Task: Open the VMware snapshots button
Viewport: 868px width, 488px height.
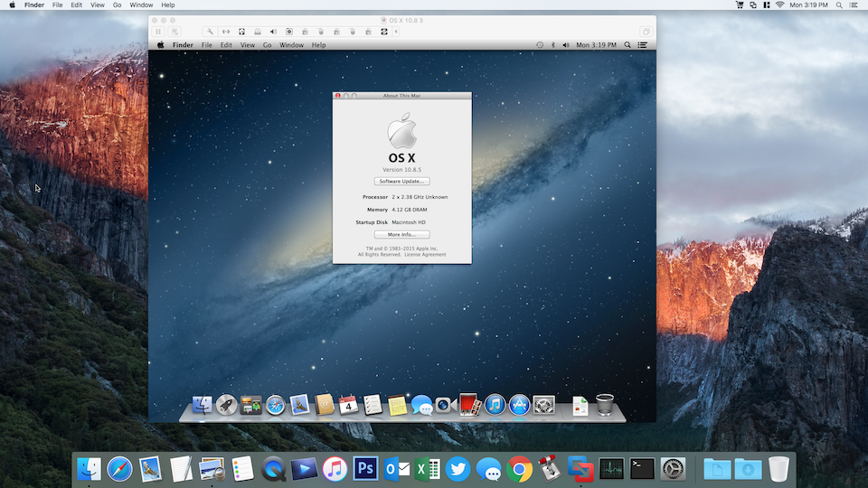Action: pyautogui.click(x=175, y=33)
